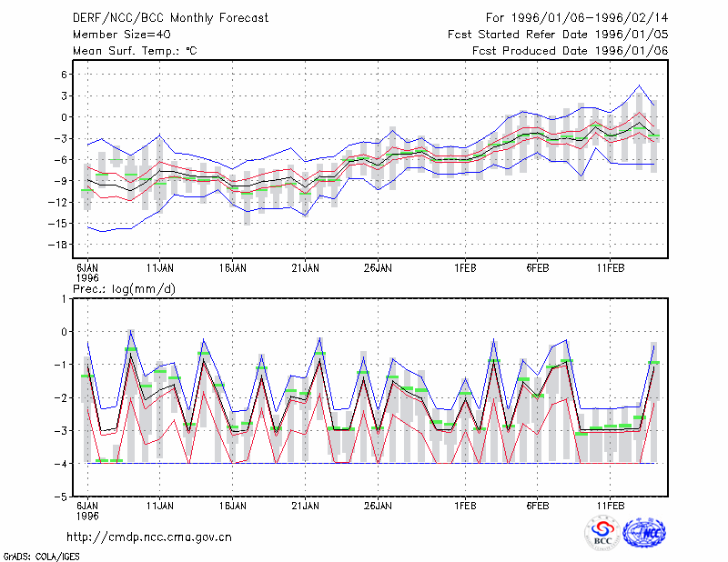Click the -5 tick on precipitation axis
The height and width of the screenshot is (562, 728).
[61, 497]
